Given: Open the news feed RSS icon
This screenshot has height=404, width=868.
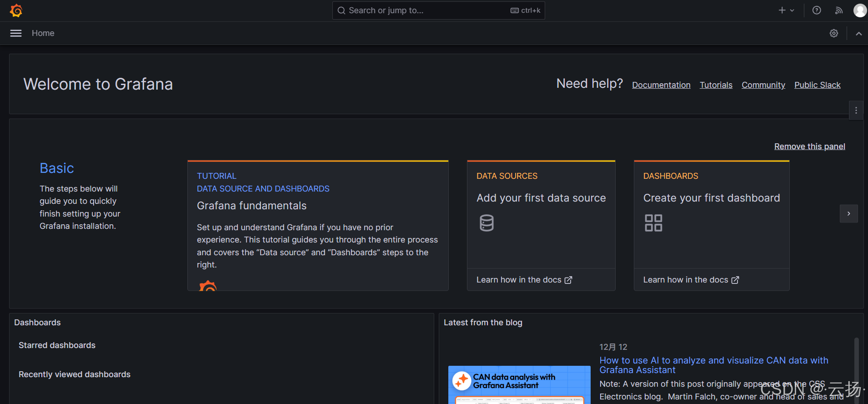Looking at the screenshot, I should click(x=839, y=10).
